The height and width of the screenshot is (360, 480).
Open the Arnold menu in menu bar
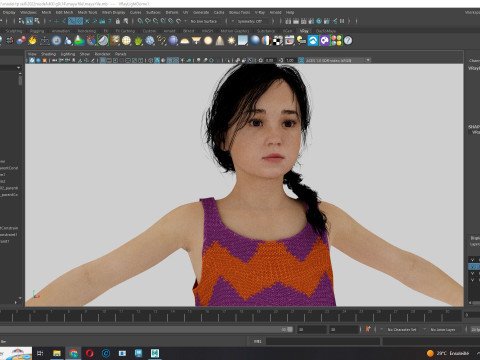pos(275,12)
